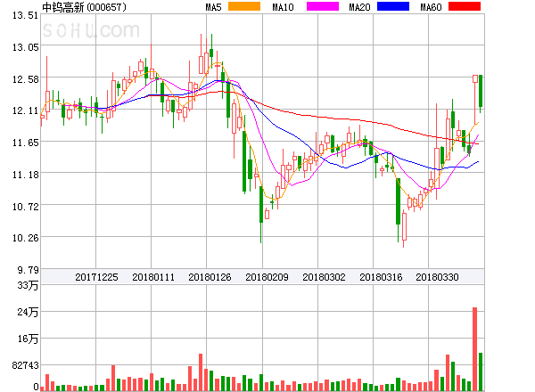Click the 20180302 date label
Image resolution: width=535 pixels, height=392 pixels.
324,277
